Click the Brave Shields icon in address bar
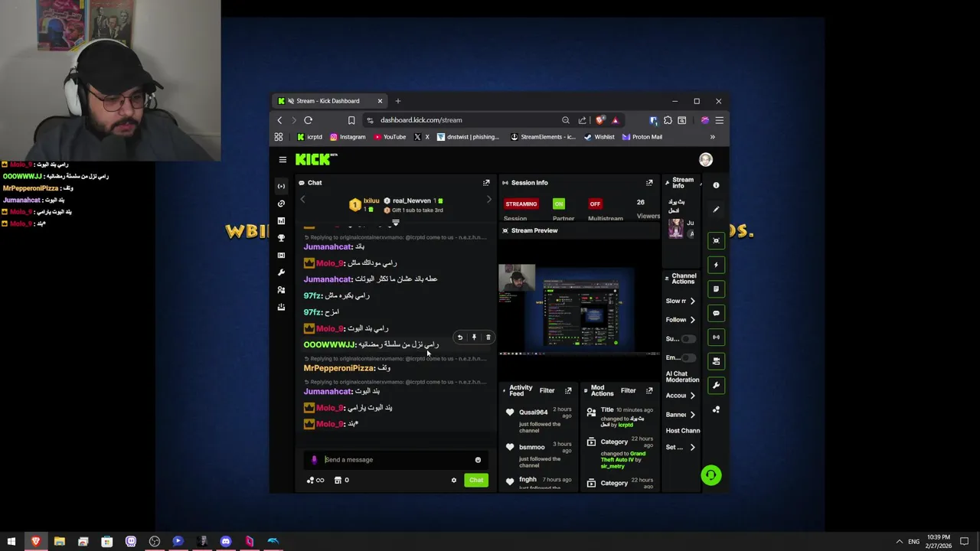Image resolution: width=980 pixels, height=551 pixels. click(x=599, y=120)
